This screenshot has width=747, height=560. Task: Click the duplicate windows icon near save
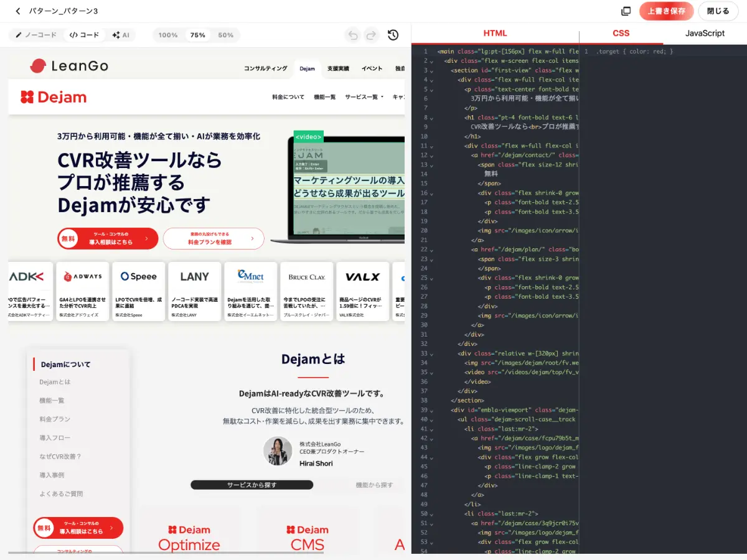626,11
